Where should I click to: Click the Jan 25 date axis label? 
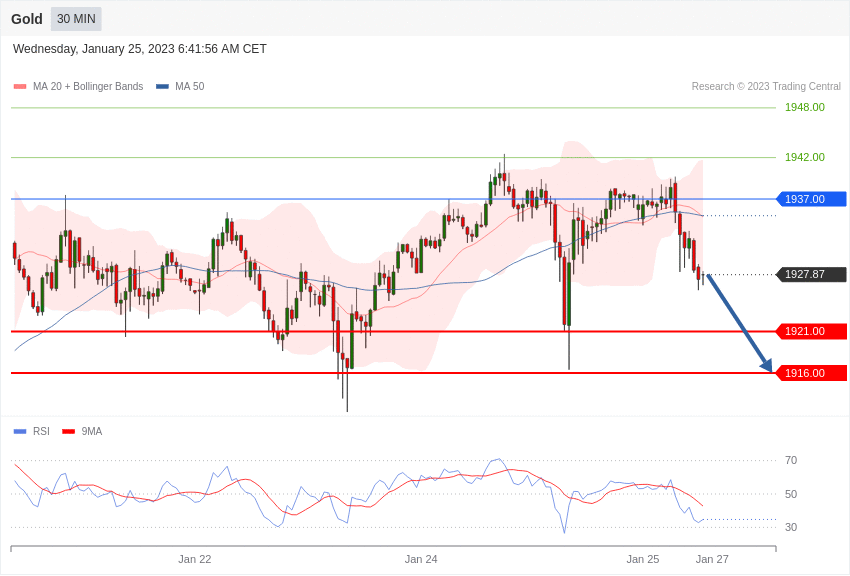point(643,559)
